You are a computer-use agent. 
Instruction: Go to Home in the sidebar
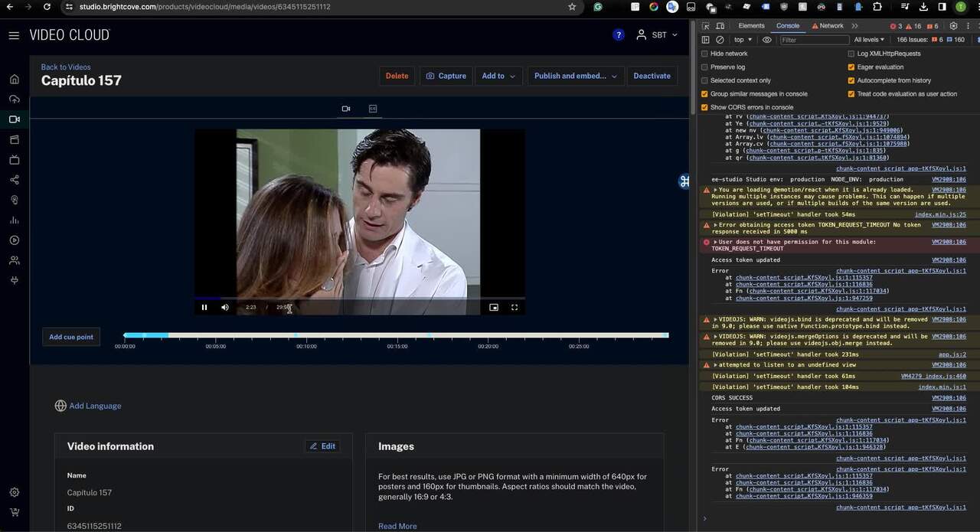click(14, 79)
